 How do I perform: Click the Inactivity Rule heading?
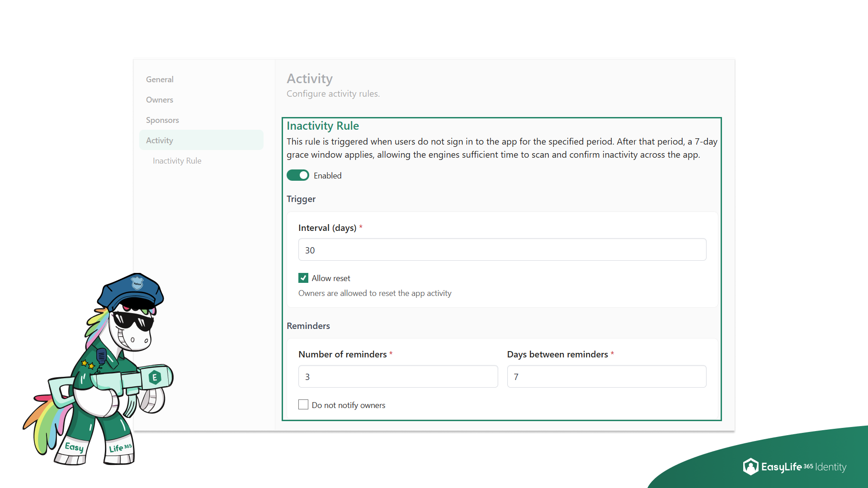click(322, 126)
